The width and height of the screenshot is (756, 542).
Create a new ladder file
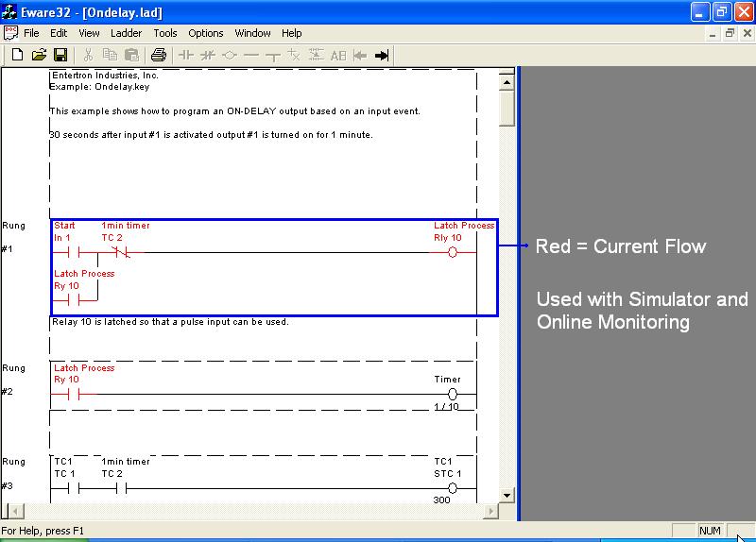pos(17,55)
